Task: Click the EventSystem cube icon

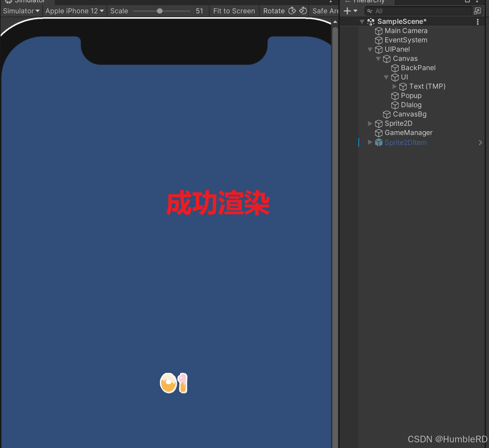Action: pos(379,40)
